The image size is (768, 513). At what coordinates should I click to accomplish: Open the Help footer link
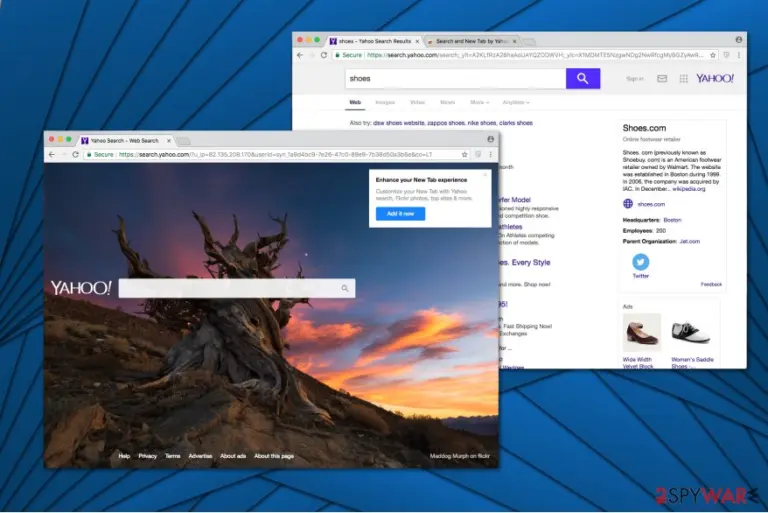(124, 456)
